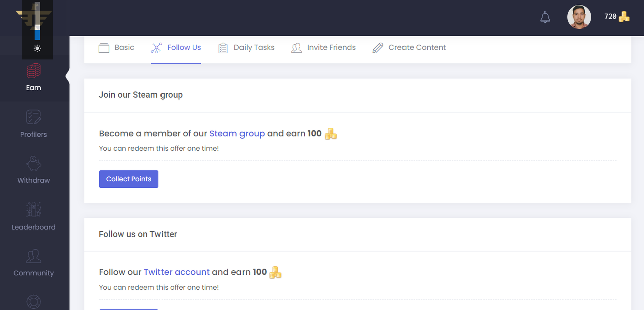This screenshot has width=644, height=310.
Task: Click the bold 100 in Twitter offer
Action: click(x=260, y=272)
